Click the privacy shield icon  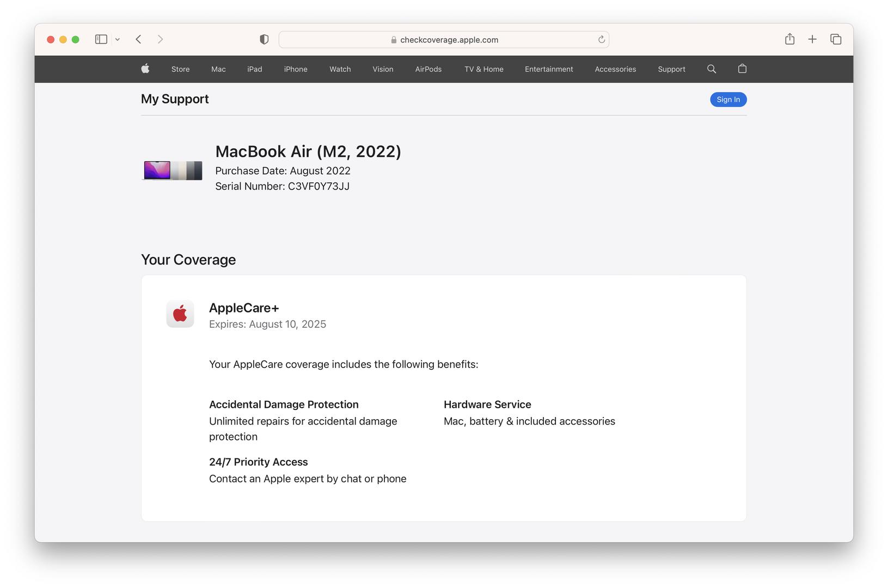pyautogui.click(x=264, y=39)
